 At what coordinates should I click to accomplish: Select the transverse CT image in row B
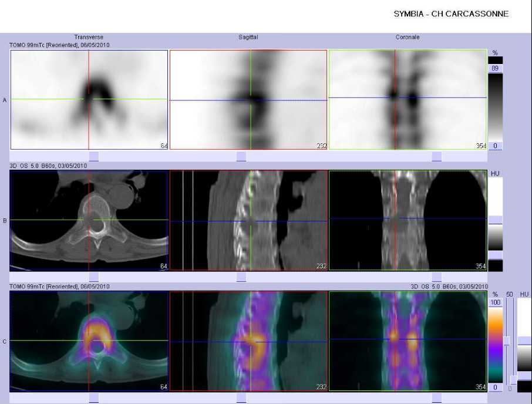89,220
